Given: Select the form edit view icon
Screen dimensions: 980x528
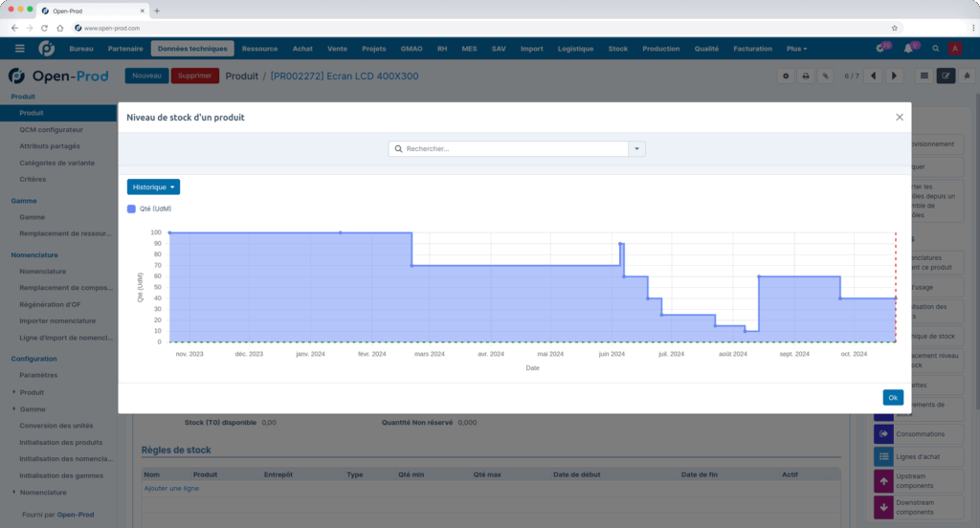Looking at the screenshot, I should click(x=946, y=77).
